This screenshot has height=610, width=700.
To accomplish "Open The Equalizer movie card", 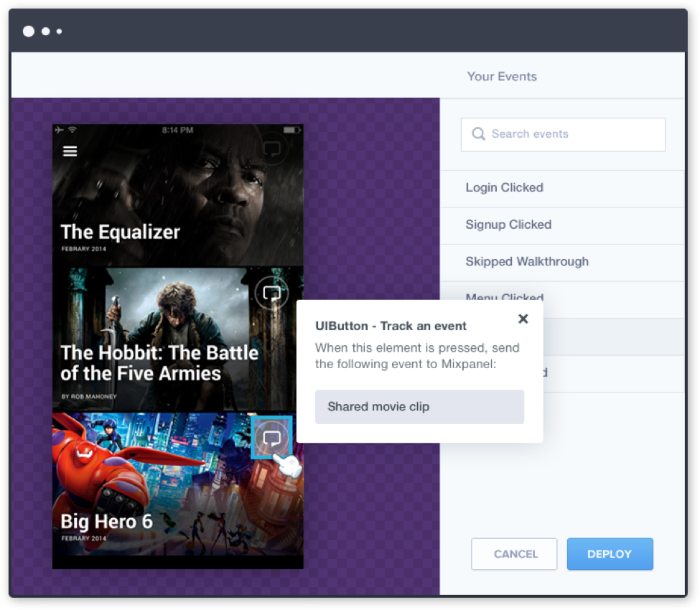I will point(177,195).
